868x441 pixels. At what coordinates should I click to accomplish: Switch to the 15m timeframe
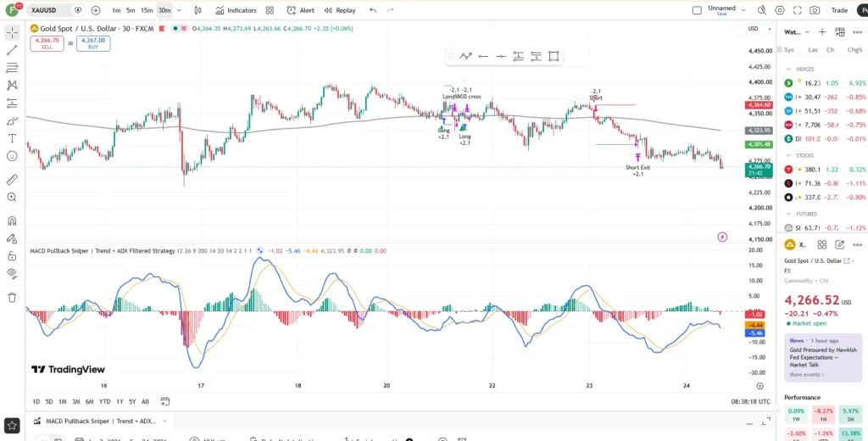pos(147,10)
